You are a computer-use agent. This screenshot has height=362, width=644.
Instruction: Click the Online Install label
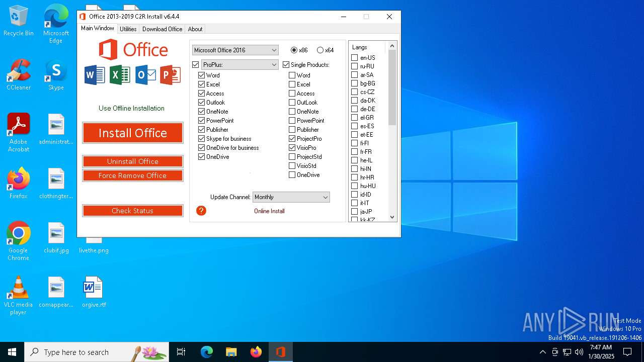pos(269,211)
